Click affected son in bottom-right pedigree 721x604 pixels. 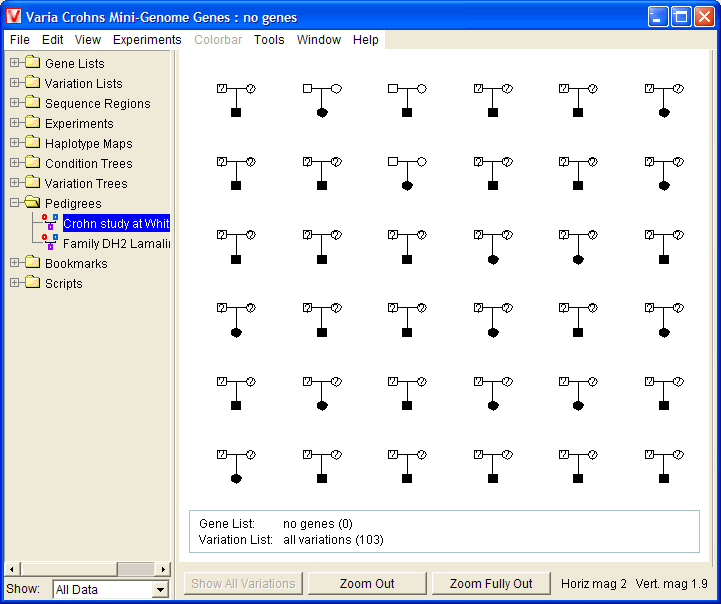pyautogui.click(x=664, y=478)
